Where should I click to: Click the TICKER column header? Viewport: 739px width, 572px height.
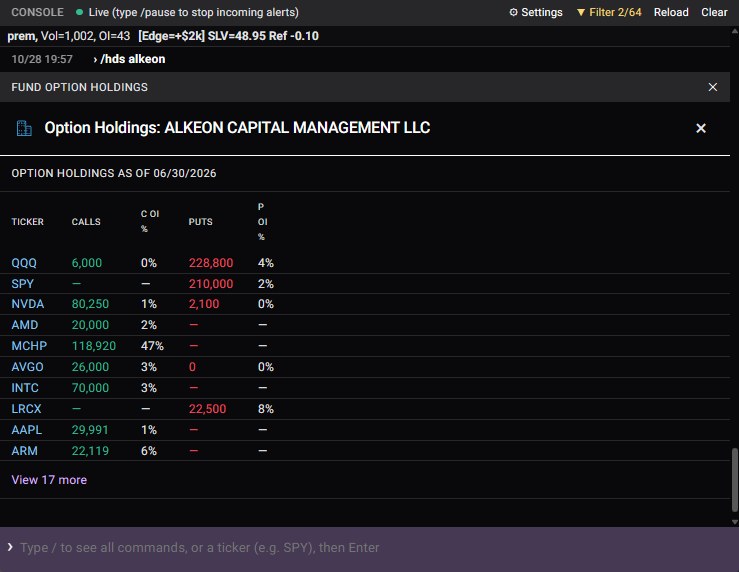pyautogui.click(x=27, y=221)
